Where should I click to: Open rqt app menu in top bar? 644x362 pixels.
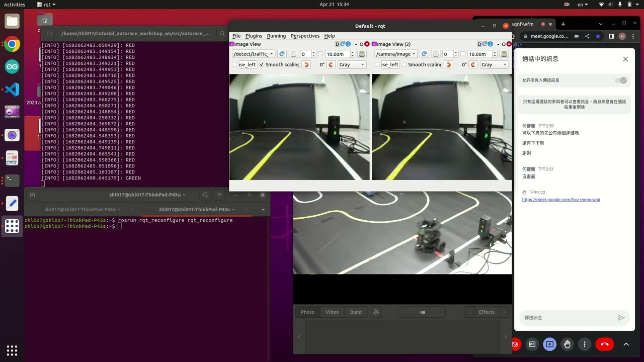(46, 5)
